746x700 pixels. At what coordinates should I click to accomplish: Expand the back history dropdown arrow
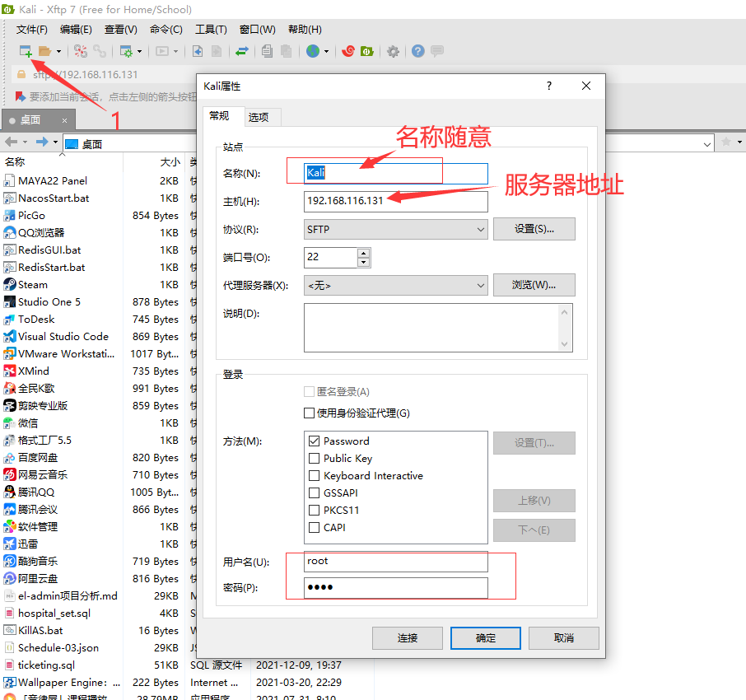(x=25, y=142)
